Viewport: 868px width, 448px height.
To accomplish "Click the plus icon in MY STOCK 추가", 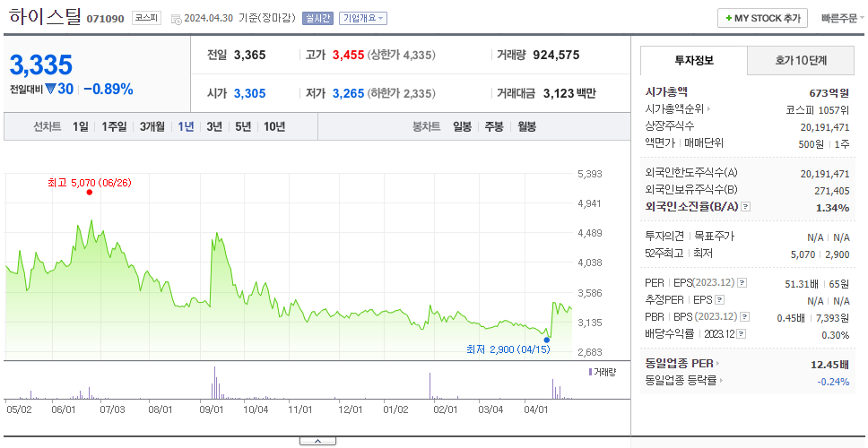I will pyautogui.click(x=729, y=18).
